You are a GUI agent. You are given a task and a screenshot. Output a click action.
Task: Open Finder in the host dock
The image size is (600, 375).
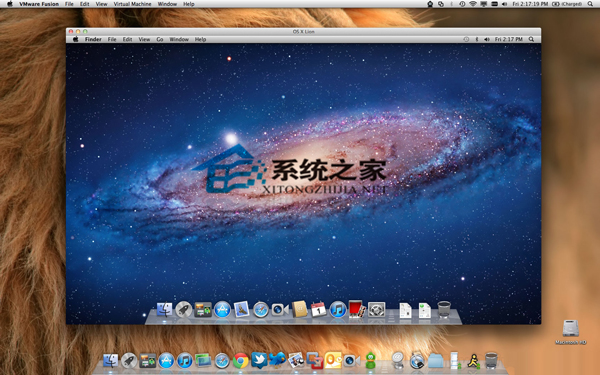click(111, 360)
